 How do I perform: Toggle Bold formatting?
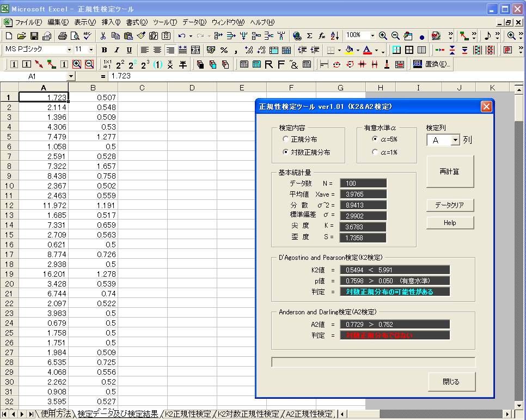[x=105, y=50]
